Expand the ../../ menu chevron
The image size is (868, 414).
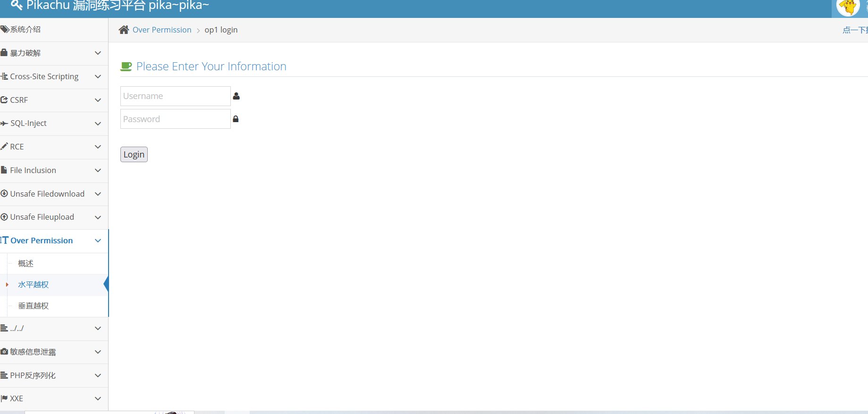98,328
